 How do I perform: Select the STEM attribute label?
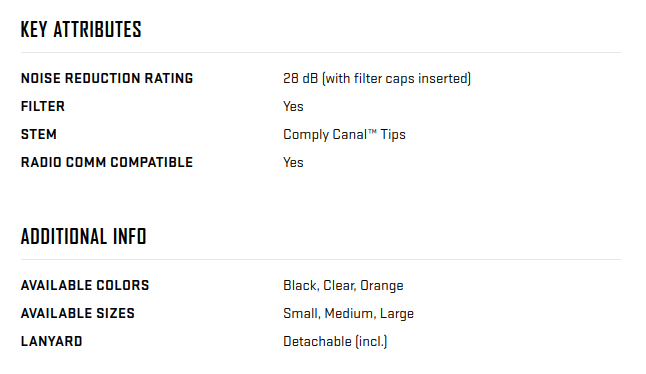click(39, 134)
